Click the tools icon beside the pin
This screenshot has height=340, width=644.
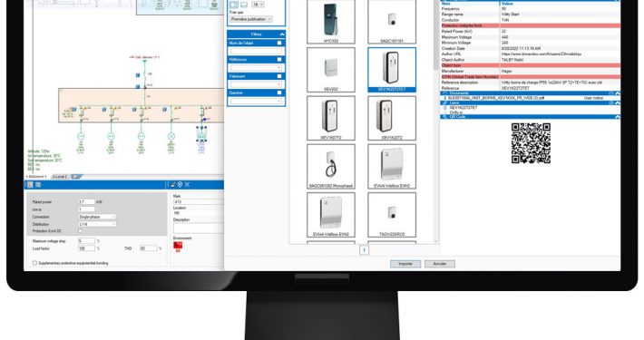[187, 185]
